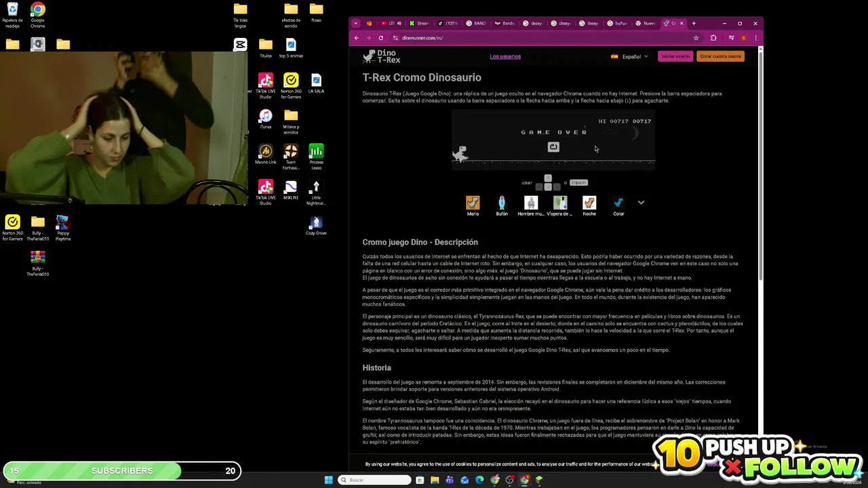Close the active Cromo dino tab
Image resolution: width=868 pixels, height=488 pixels.
[682, 23]
